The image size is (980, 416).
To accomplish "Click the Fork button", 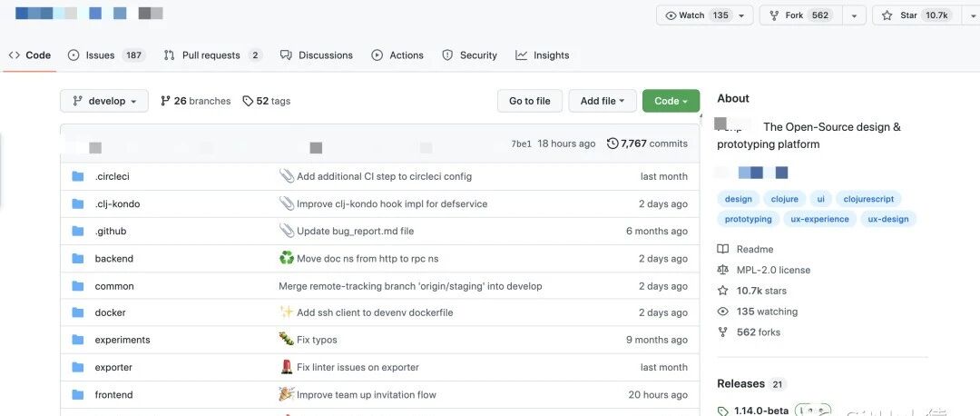I will point(801,15).
